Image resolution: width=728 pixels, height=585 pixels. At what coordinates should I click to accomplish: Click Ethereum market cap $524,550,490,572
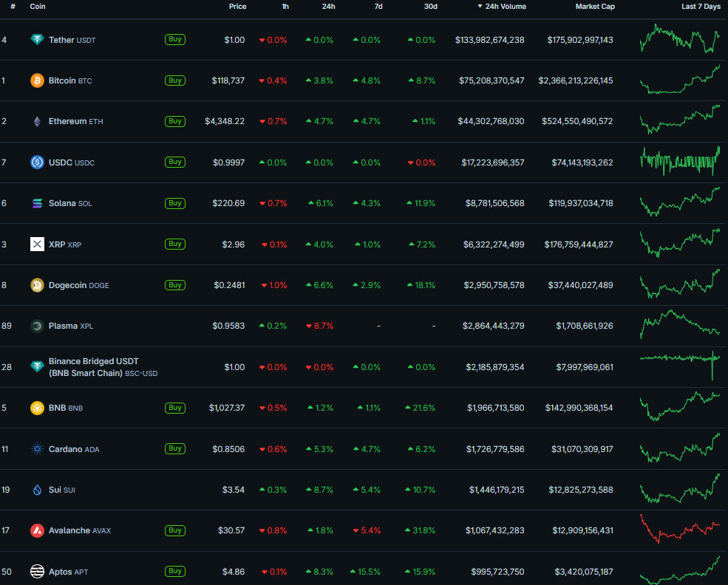577,122
